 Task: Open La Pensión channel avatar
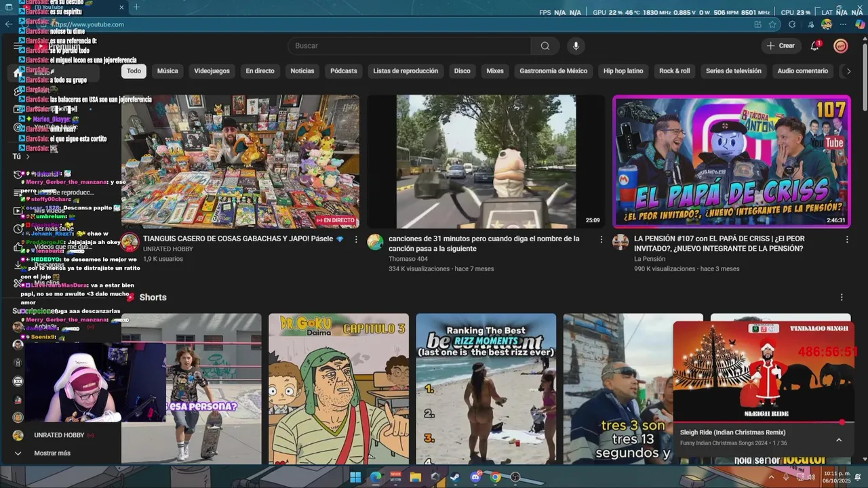pyautogui.click(x=620, y=242)
